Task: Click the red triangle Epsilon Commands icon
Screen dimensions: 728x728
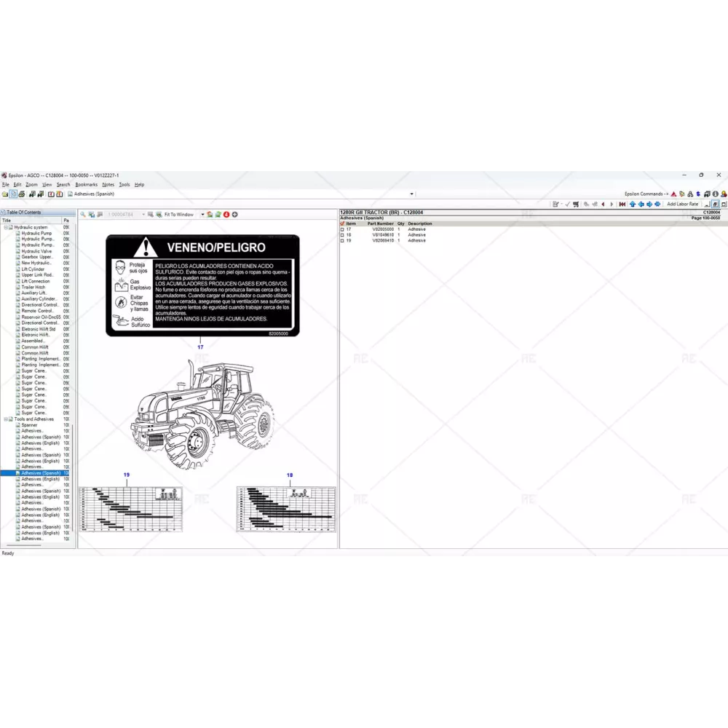Action: tap(673, 194)
